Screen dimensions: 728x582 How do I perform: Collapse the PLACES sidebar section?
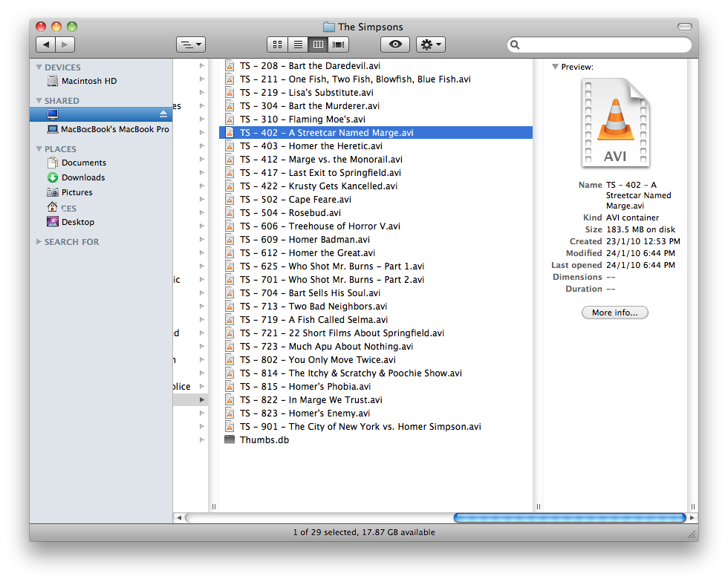pyautogui.click(x=39, y=149)
